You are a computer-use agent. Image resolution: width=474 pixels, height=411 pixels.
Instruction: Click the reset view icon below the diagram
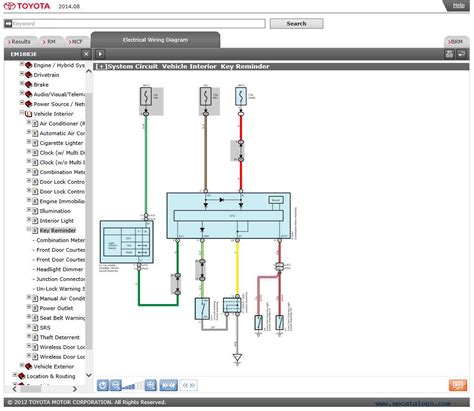tap(103, 385)
